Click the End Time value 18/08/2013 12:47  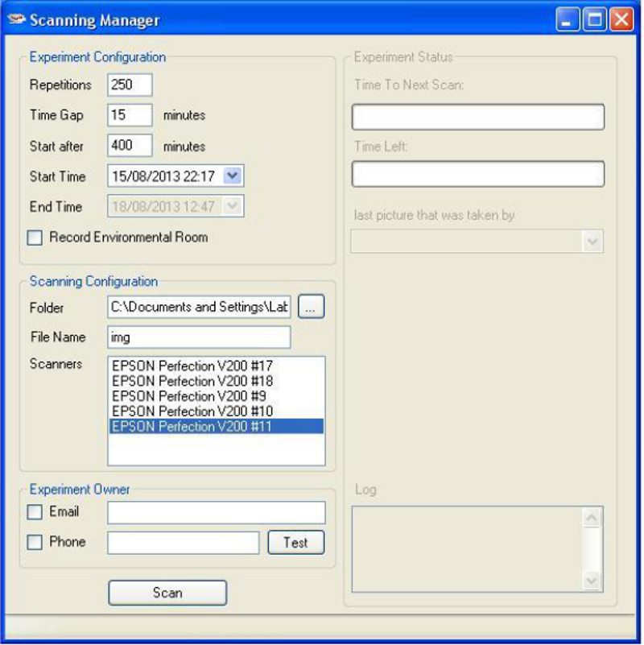point(163,206)
